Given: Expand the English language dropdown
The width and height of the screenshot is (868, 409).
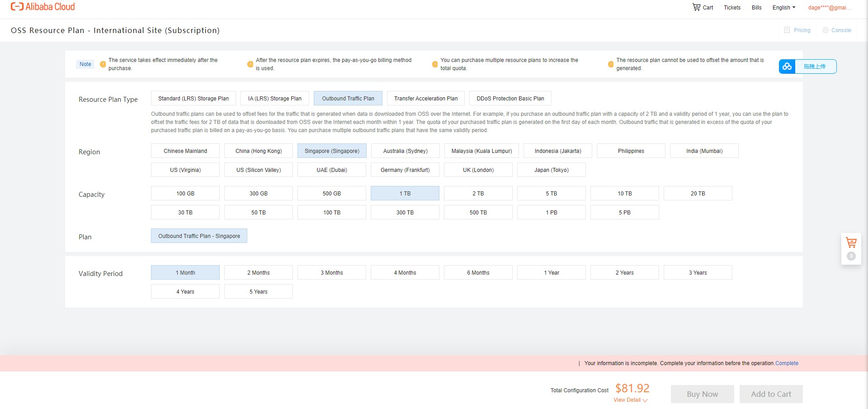Looking at the screenshot, I should click(x=783, y=8).
